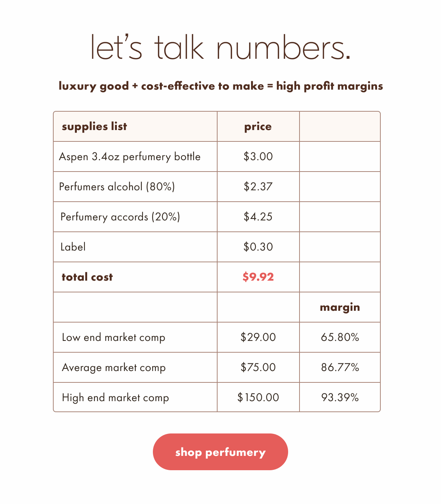Select the $3.00 price cell
Viewport: 441px width, 504px height.
[258, 156]
